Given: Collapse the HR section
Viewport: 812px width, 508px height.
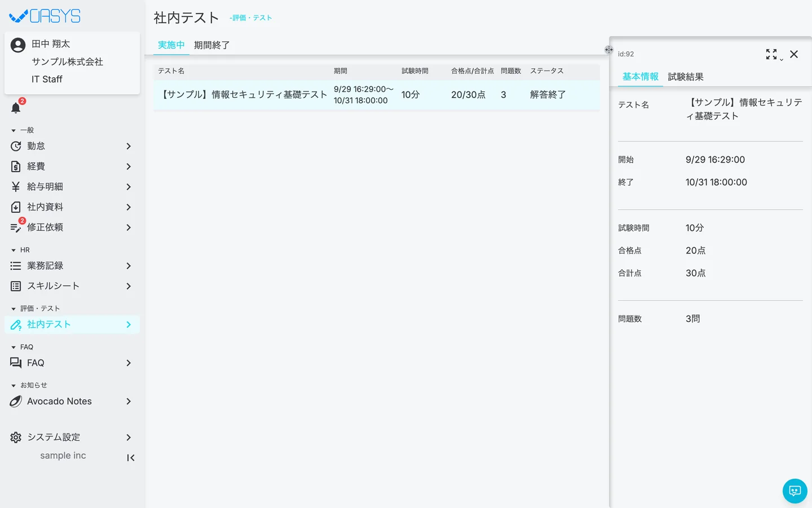Looking at the screenshot, I should 20,250.
